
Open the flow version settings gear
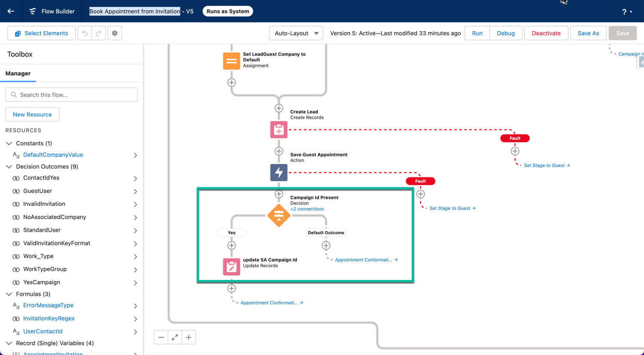(x=114, y=33)
